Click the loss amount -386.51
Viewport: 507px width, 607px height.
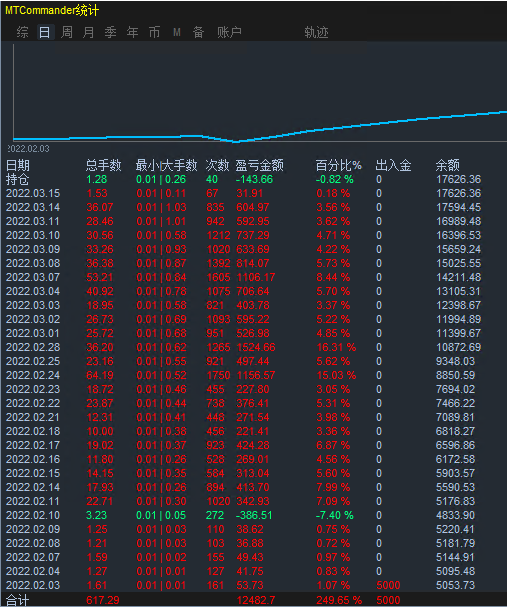coord(254,515)
